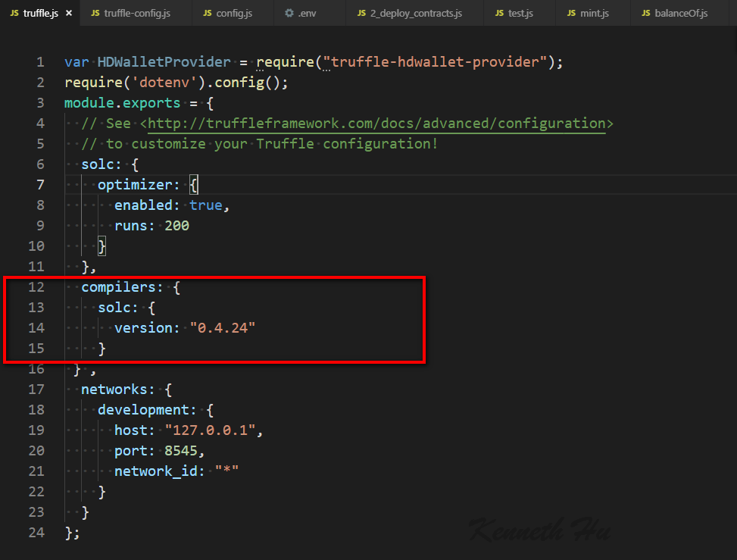
Task: Click the 'runs' key on line 9
Action: point(131,226)
